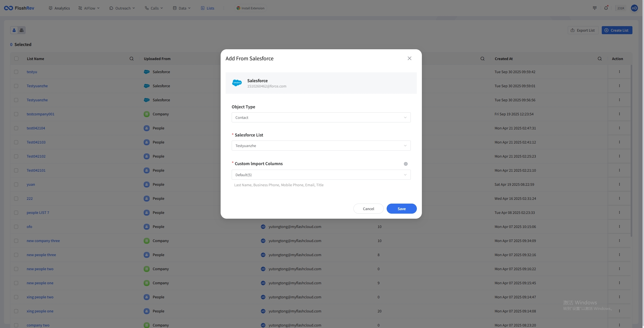
Task: Click the gear icon beside Custom Import Columns
Action: [x=406, y=164]
